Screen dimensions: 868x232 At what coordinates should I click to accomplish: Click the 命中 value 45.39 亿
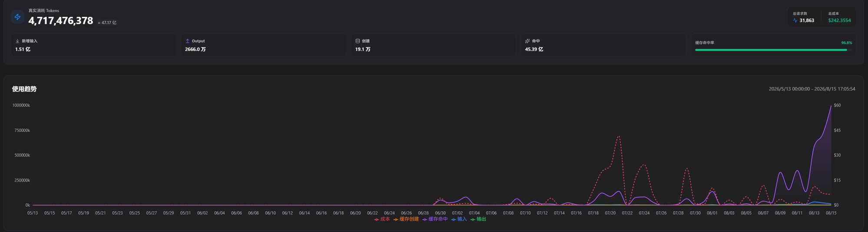pos(534,49)
